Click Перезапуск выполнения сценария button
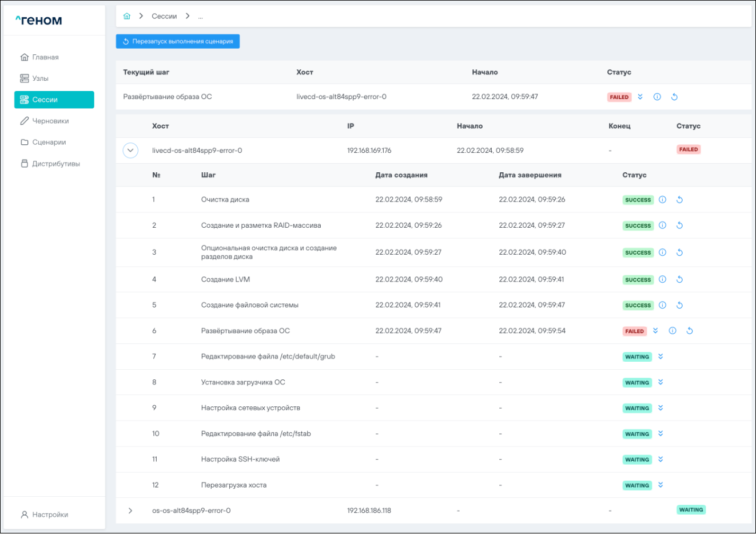 177,41
